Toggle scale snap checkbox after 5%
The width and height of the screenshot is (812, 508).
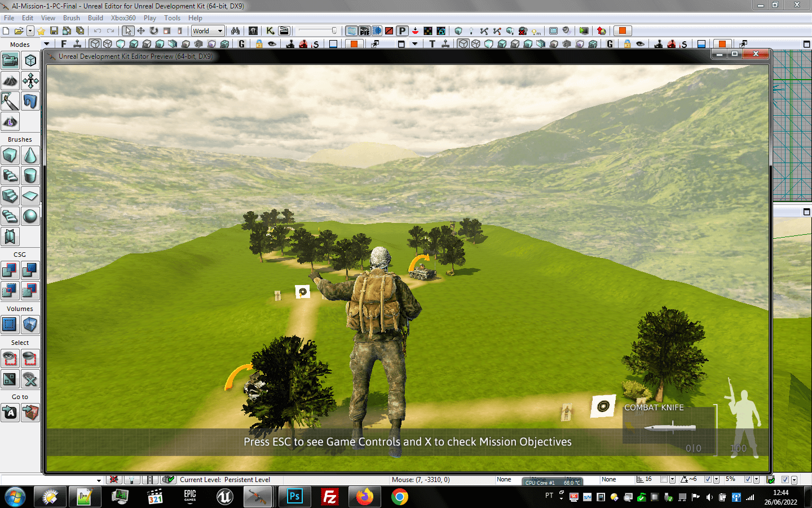point(748,480)
